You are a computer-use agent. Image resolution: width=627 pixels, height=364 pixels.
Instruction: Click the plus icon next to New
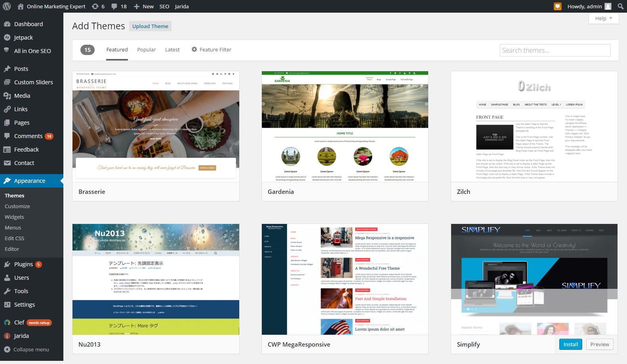(136, 7)
